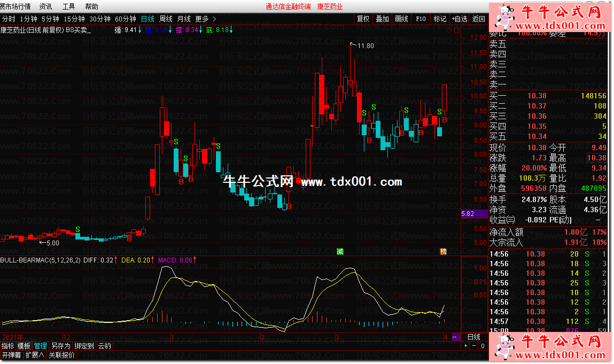Click 买一 price 10.38 in order book
Viewport: 614px width, 364px height.
coord(537,96)
